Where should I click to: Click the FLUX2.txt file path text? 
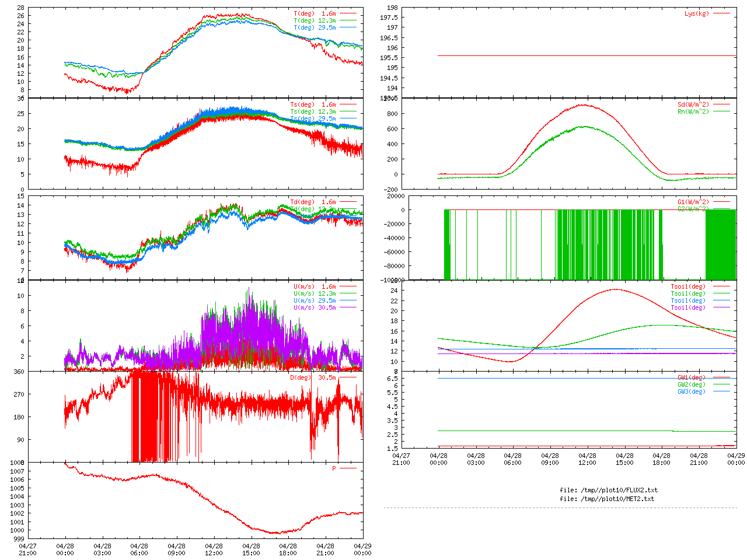609,490
